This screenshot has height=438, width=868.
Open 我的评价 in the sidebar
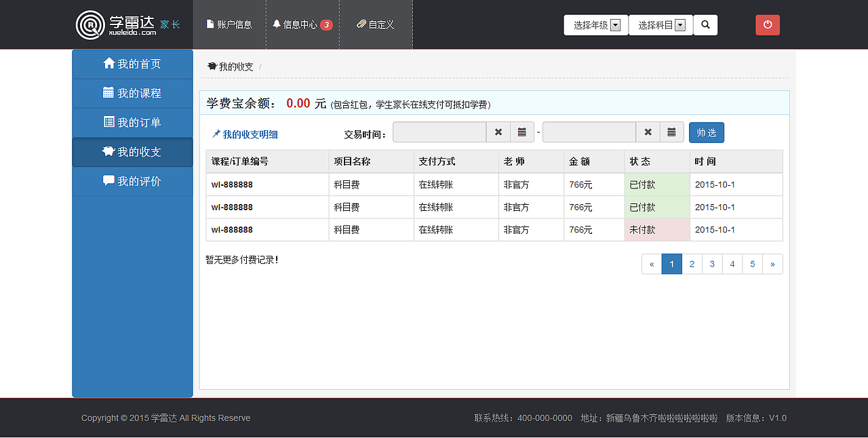[132, 181]
